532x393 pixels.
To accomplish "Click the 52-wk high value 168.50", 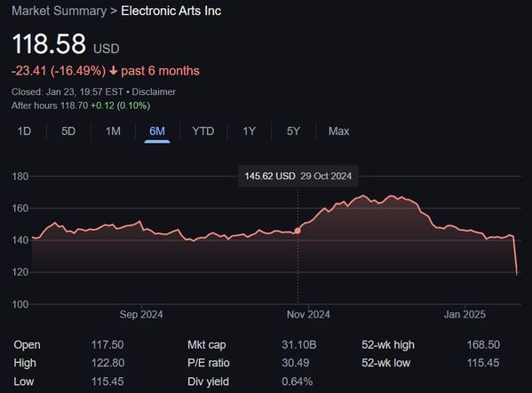I will [x=483, y=345].
